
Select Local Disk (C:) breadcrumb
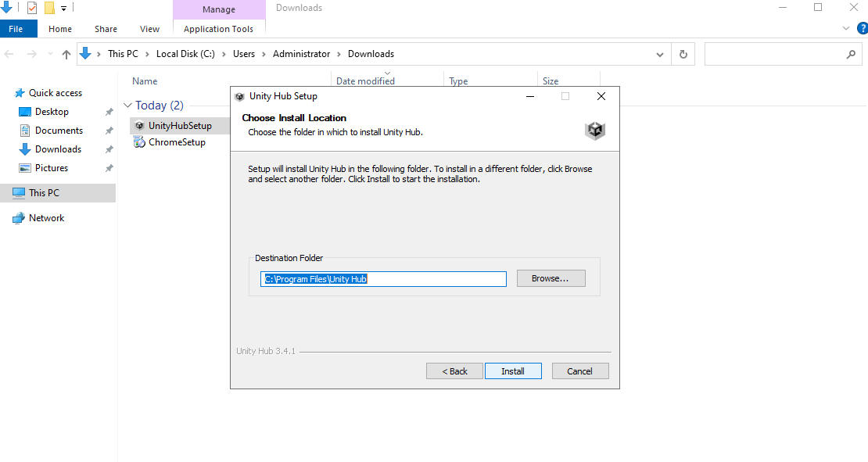185,54
